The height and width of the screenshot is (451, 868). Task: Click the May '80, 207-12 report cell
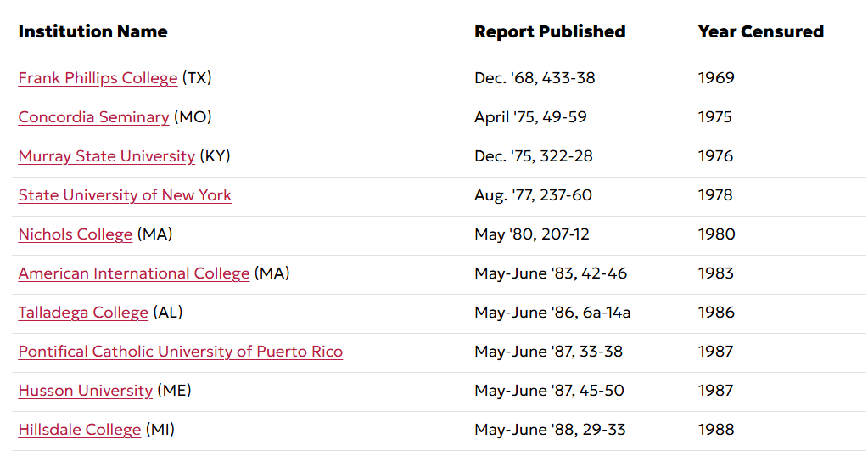[x=531, y=234]
